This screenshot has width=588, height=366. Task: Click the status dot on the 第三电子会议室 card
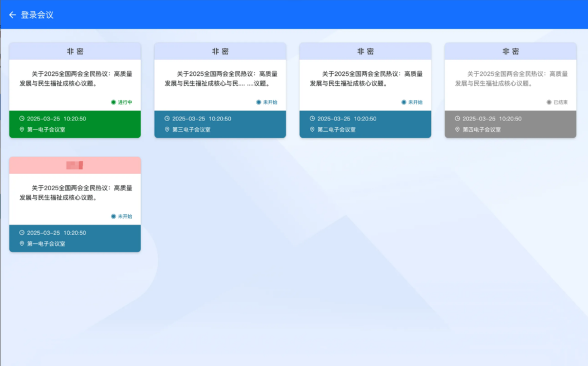pyautogui.click(x=259, y=102)
